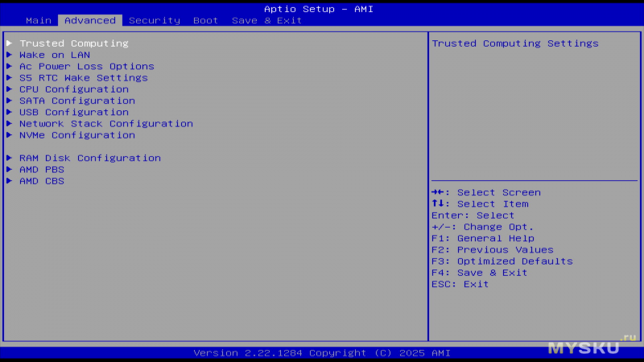Click the F4: Save & Exit hint
This screenshot has height=362, width=644.
tap(479, 273)
